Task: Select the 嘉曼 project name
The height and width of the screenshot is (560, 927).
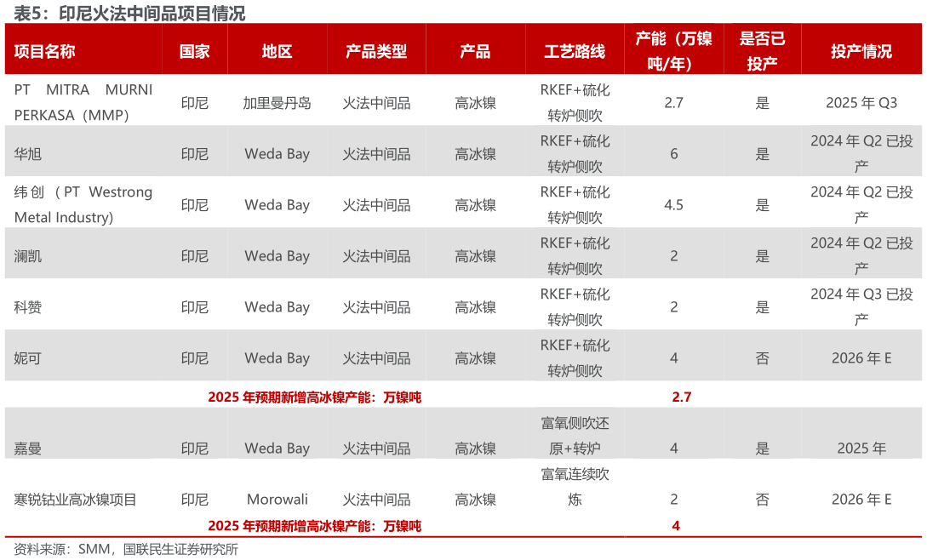Action: click(x=28, y=449)
